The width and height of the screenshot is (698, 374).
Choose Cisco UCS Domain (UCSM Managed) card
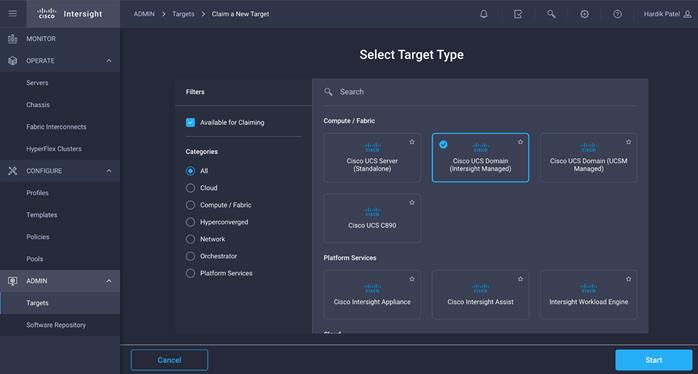[x=588, y=158]
